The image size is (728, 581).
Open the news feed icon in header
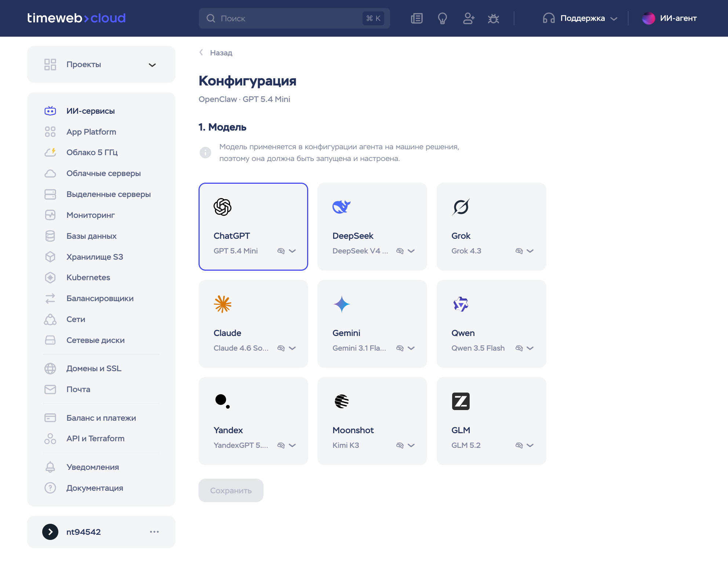click(416, 18)
